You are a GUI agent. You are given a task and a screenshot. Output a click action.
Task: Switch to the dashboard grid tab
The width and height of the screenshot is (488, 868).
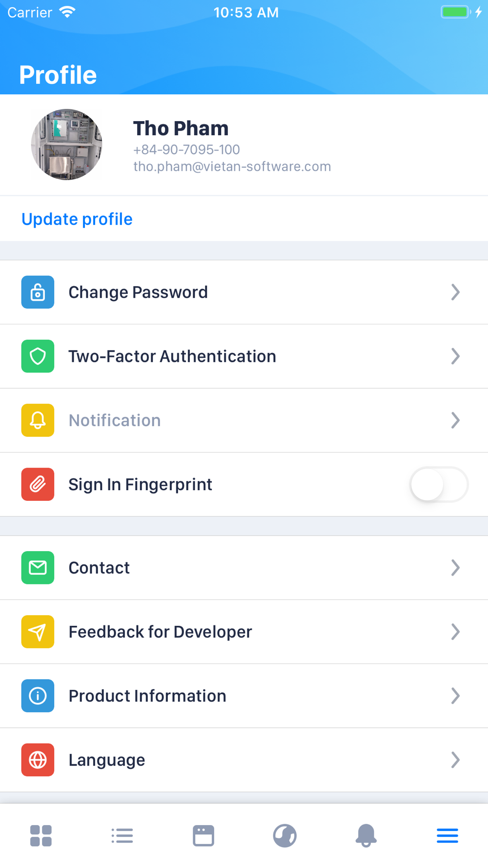(41, 835)
